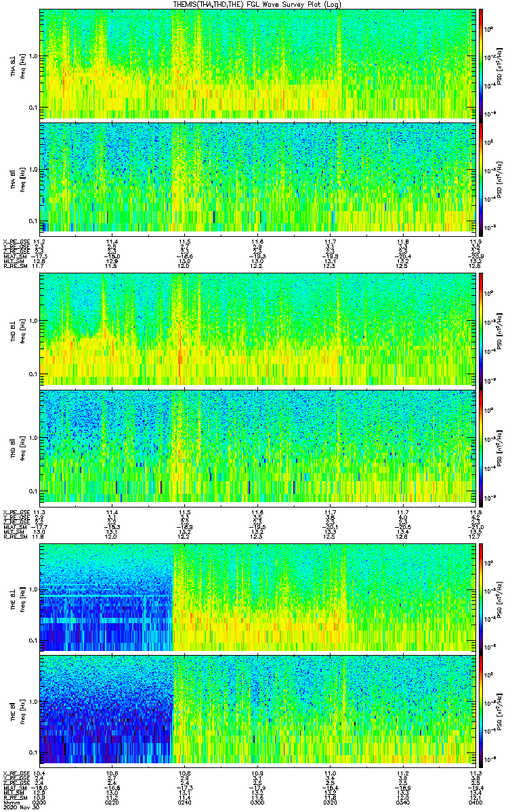508x812 pixels.
Task: Click the 'PSD [nT²/Hz]' label of THE B∥ panel
Action: click(499, 710)
